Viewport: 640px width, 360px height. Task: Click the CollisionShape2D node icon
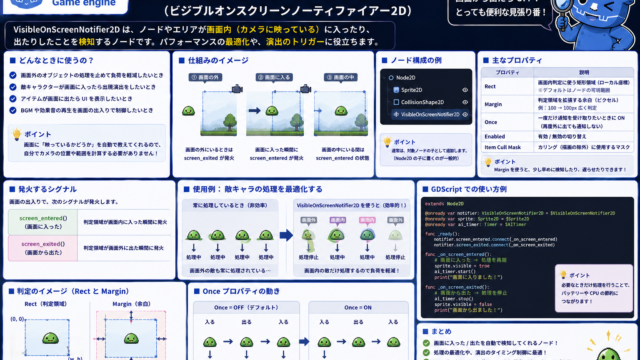tap(396, 102)
